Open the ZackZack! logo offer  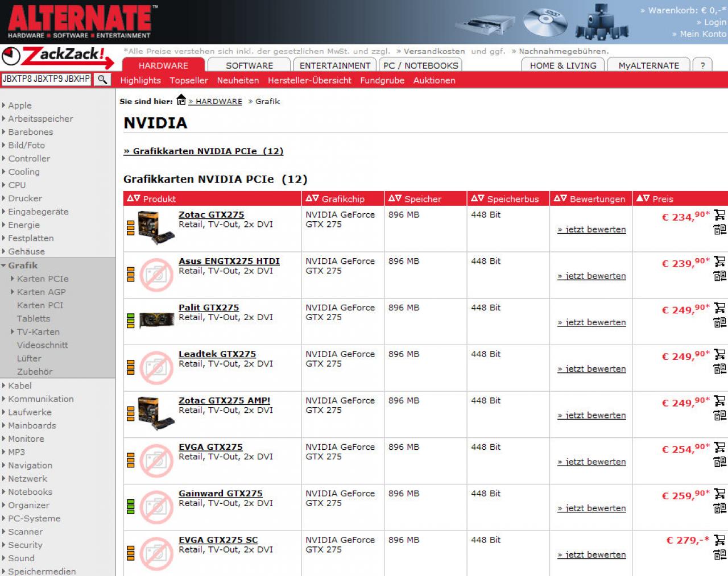(58, 58)
